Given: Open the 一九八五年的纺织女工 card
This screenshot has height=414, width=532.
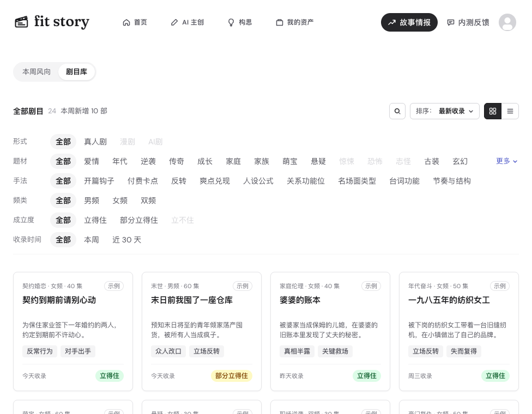Looking at the screenshot, I should pyautogui.click(x=459, y=331).
